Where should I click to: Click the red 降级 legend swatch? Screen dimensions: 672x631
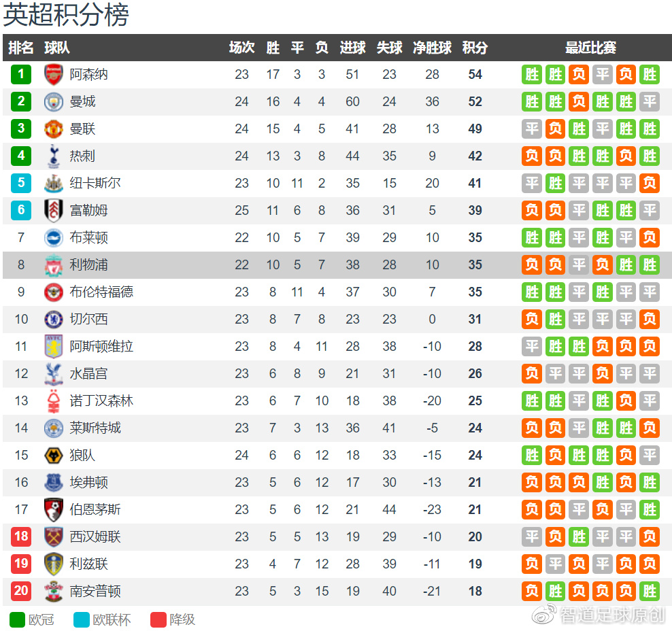click(158, 619)
